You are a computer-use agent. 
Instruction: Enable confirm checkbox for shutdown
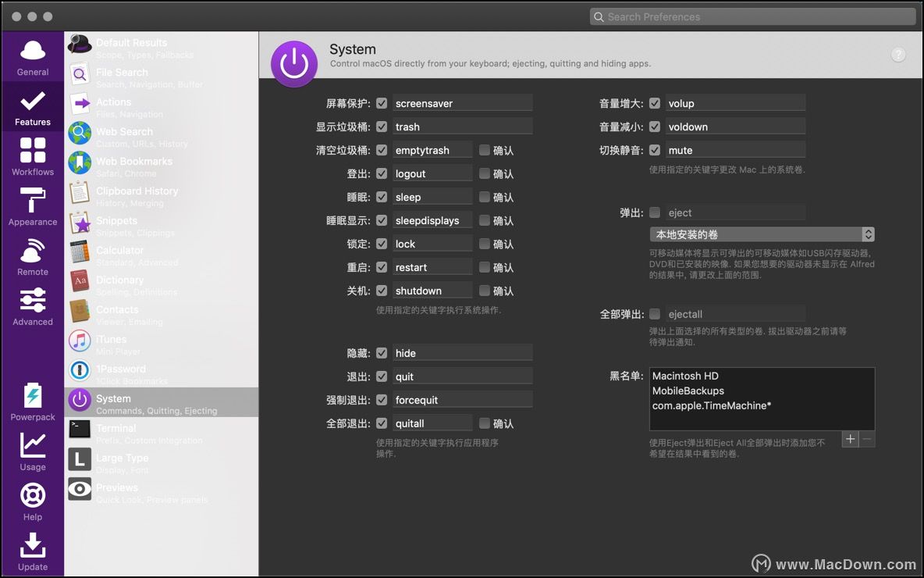click(485, 291)
